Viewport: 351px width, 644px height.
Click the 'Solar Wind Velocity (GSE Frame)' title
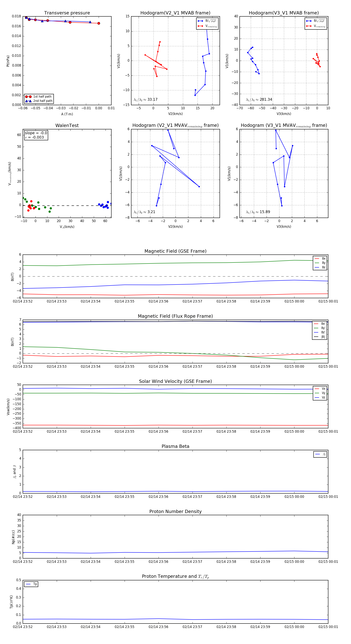(175, 381)
